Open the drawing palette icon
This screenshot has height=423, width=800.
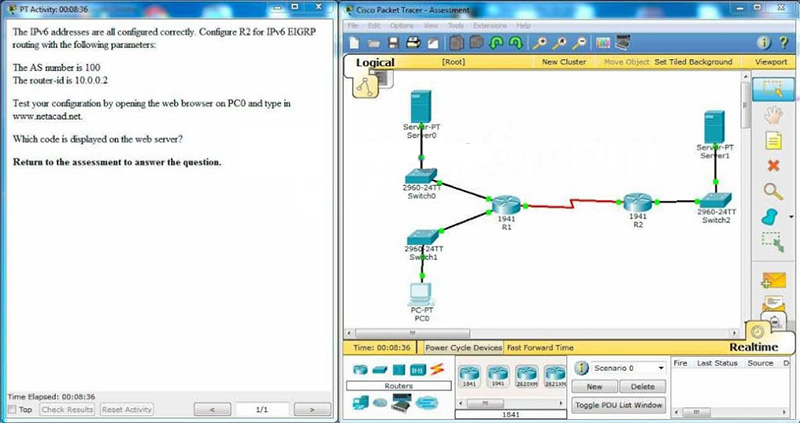(x=603, y=43)
